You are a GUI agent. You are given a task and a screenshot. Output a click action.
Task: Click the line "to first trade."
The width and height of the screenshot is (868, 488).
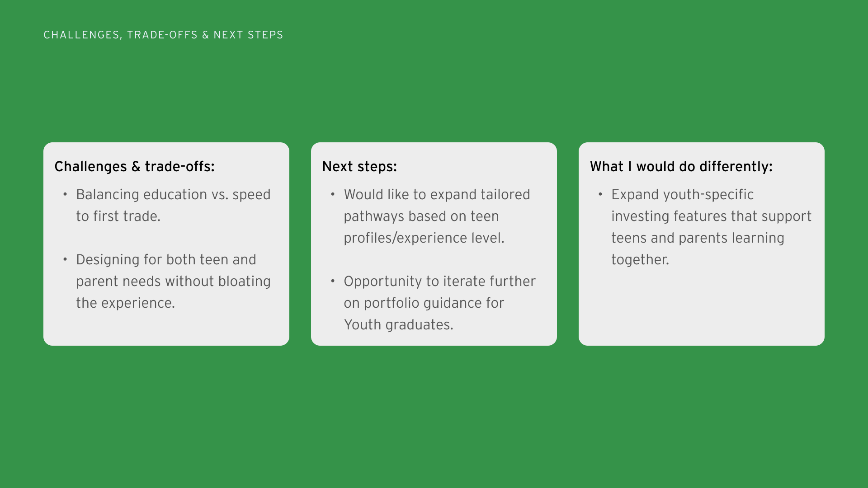coord(118,216)
